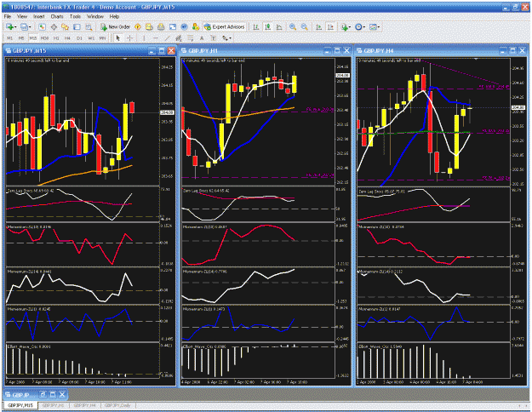The height and width of the screenshot is (412, 532).
Task: Switch chart to candlesticks style
Action: (x=267, y=26)
